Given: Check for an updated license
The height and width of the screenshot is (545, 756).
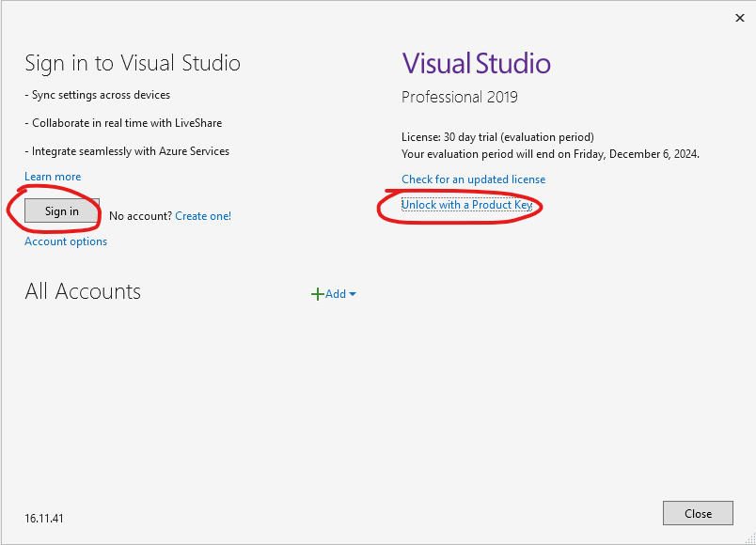Looking at the screenshot, I should 474,179.
